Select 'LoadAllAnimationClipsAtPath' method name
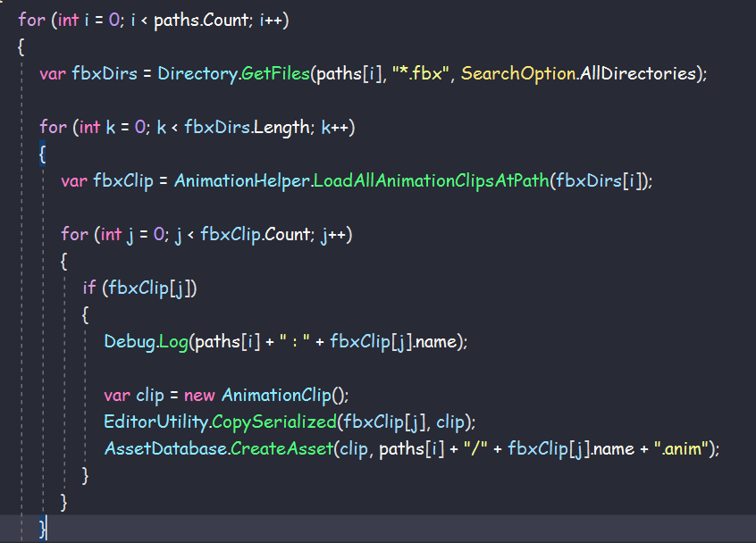 431,180
